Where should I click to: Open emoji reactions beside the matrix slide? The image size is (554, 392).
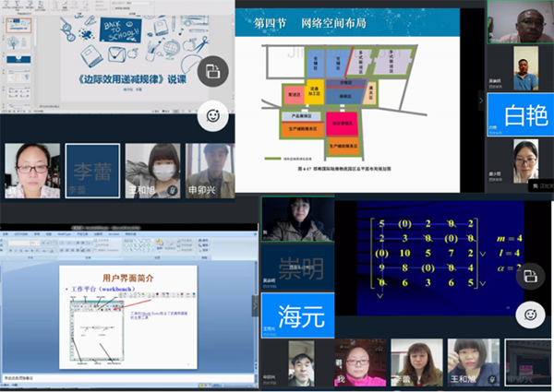tap(531, 315)
